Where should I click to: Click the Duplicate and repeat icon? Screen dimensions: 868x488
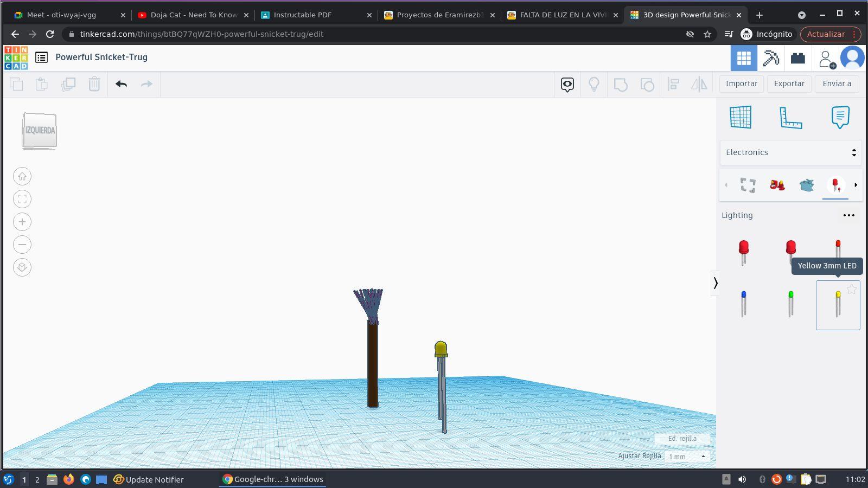68,84
